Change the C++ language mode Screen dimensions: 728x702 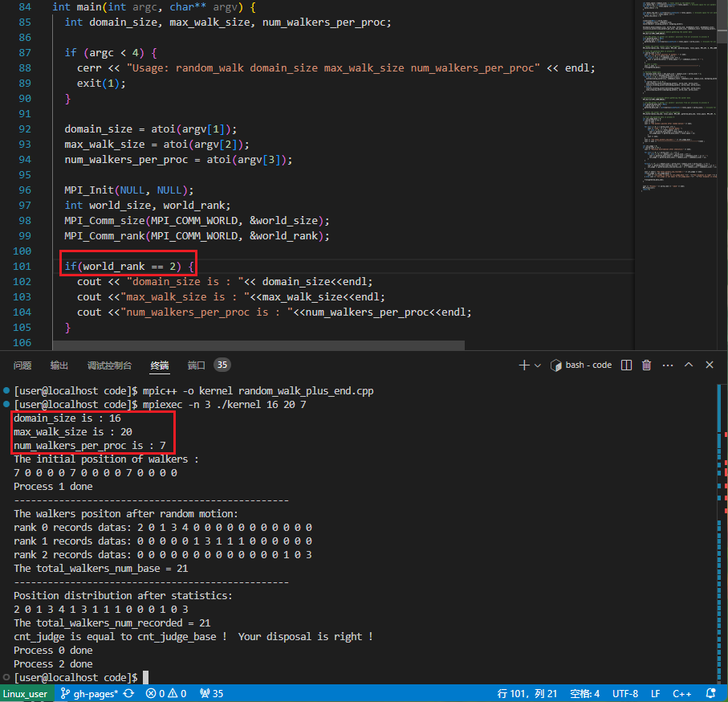[x=681, y=694]
